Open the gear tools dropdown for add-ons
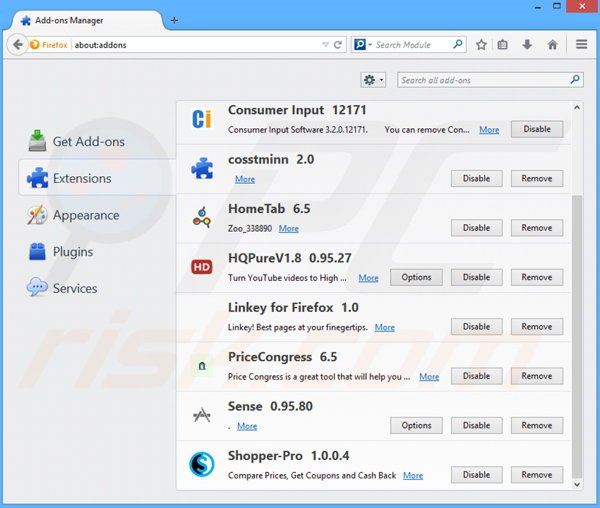 tap(373, 80)
